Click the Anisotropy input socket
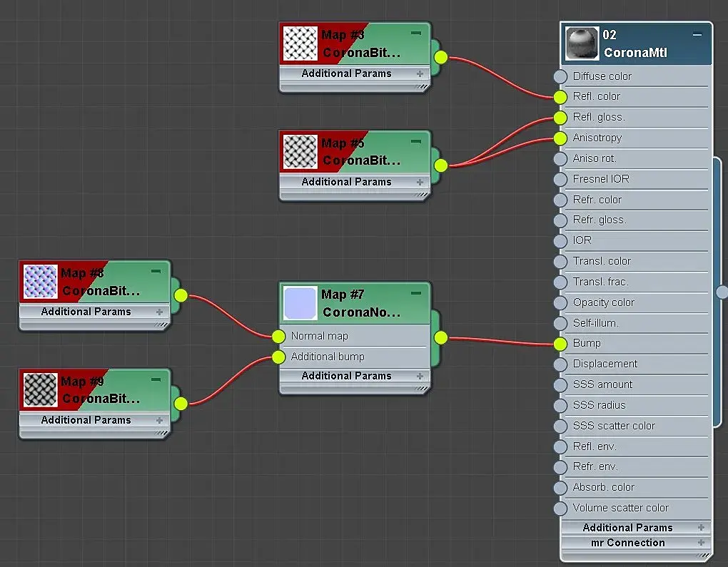728x567 pixels. [x=560, y=138]
